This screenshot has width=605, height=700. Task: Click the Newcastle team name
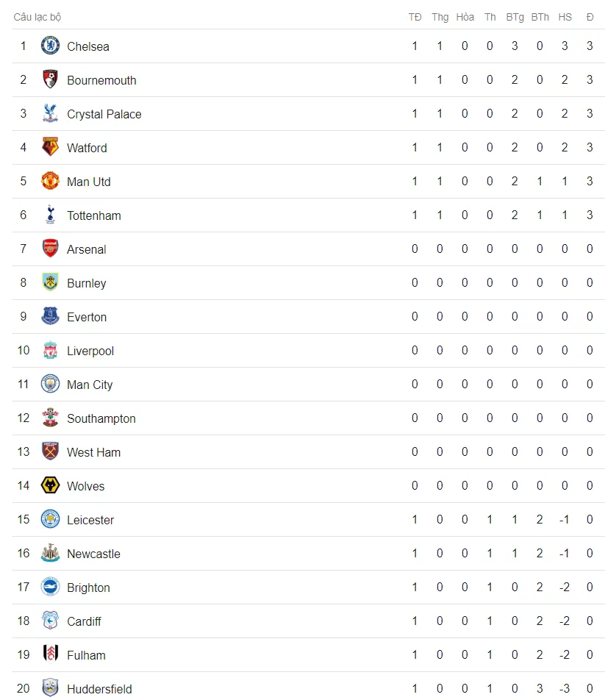point(93,554)
